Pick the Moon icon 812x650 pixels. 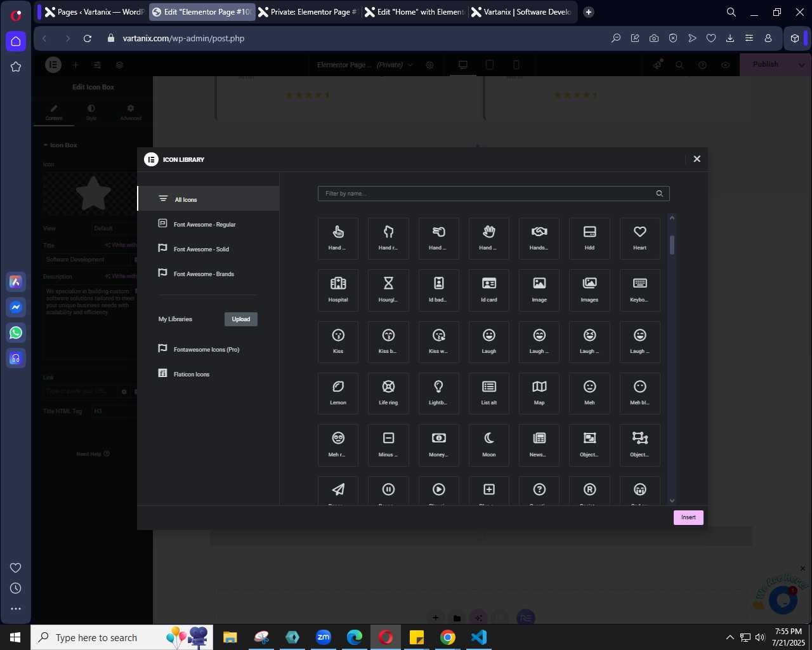point(488,445)
